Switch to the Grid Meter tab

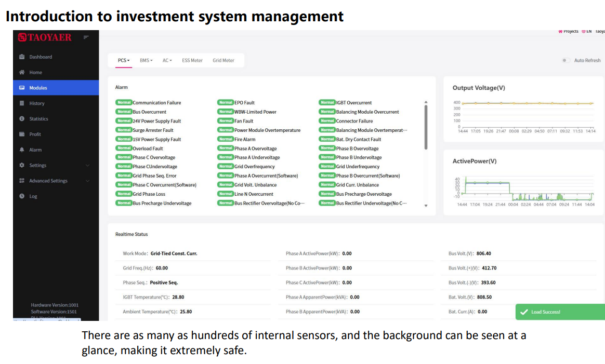click(x=223, y=61)
